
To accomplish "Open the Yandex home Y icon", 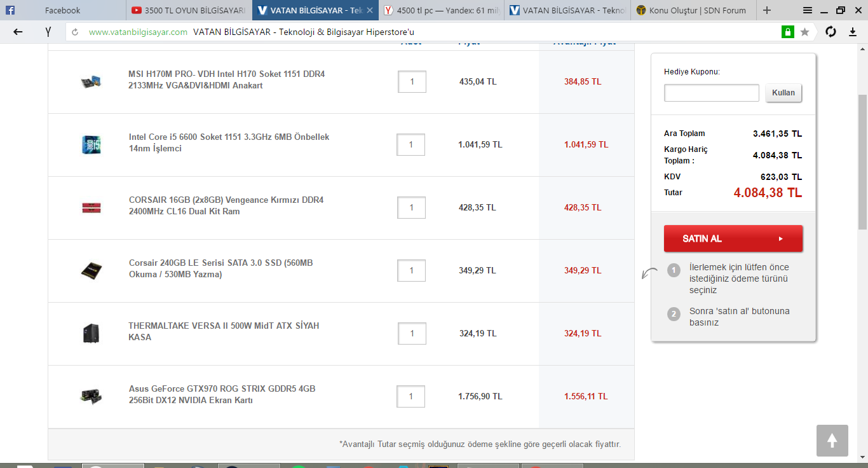I will (48, 32).
